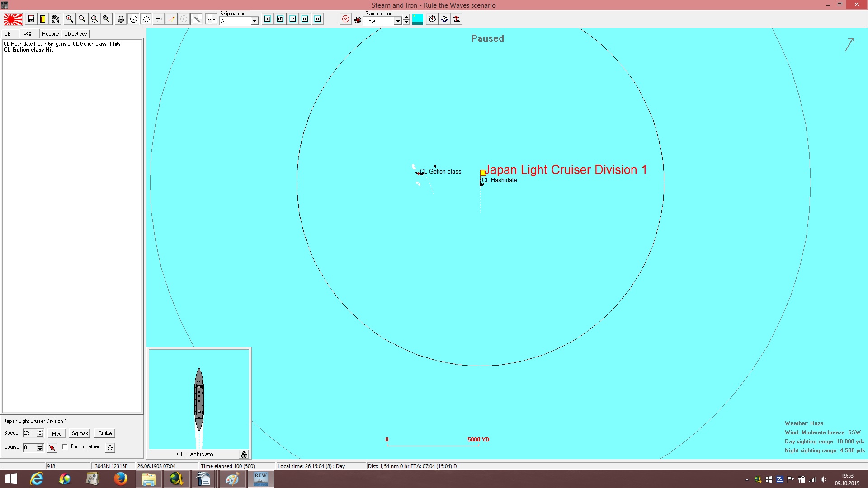Toggle the range circle display button
The height and width of the screenshot is (488, 868).
(133, 19)
